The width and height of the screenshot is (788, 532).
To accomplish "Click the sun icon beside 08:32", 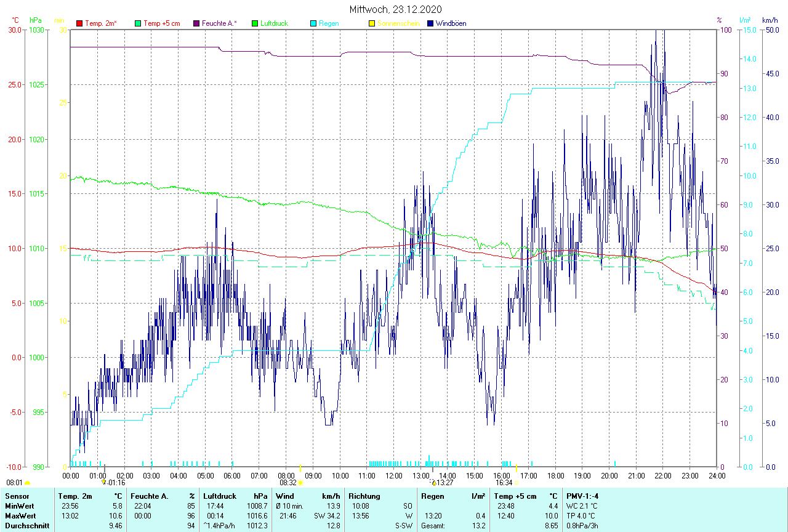I will click(300, 483).
